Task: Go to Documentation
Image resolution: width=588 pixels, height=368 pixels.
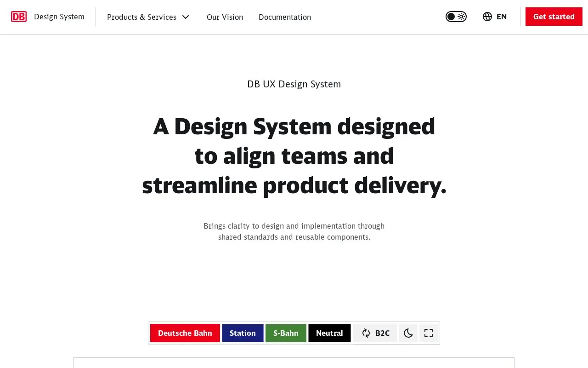Action: (285, 17)
